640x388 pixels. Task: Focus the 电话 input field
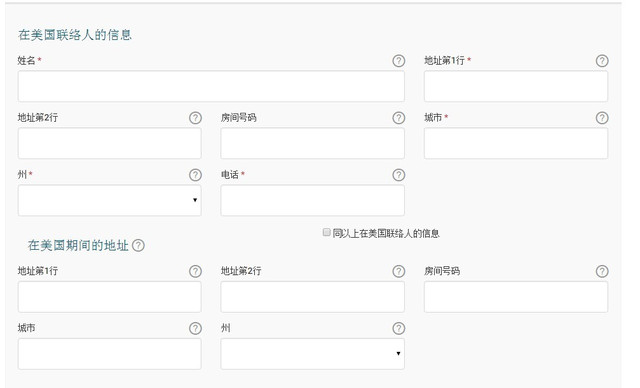tap(312, 200)
